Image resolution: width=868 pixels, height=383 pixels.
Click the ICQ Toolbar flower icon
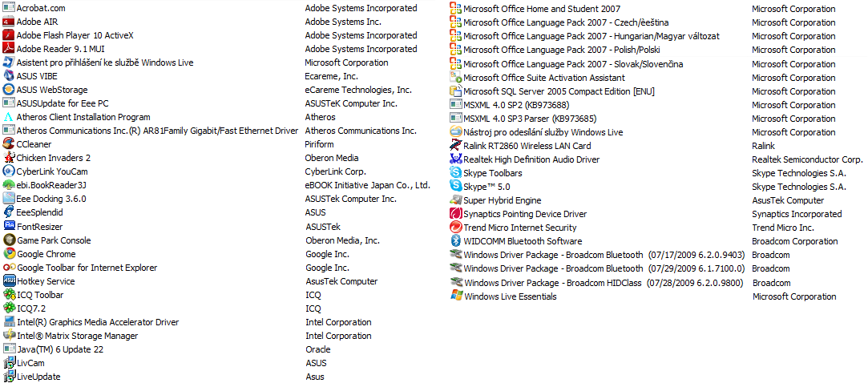(8, 295)
